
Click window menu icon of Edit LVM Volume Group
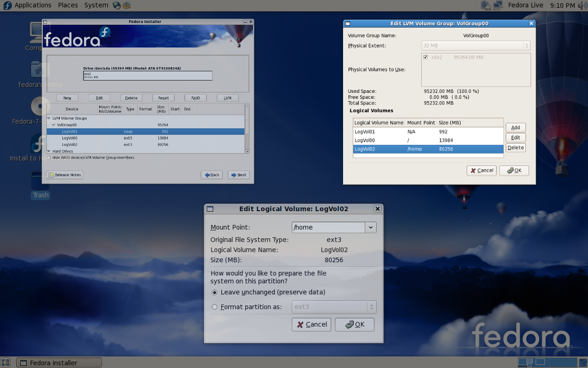[x=348, y=23]
